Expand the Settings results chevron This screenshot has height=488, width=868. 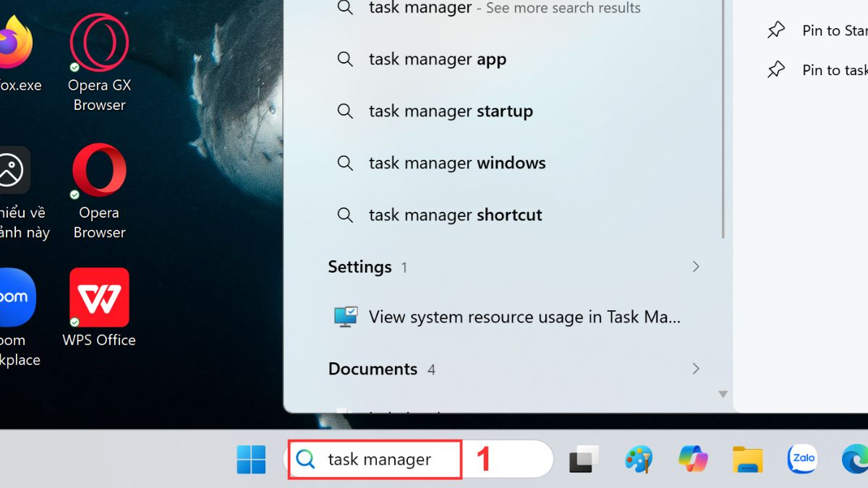pos(696,267)
